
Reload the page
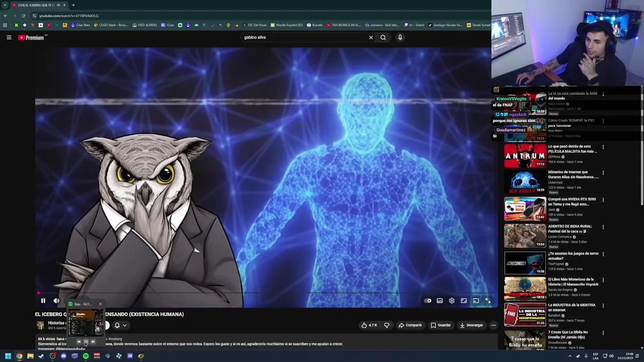click(23, 16)
